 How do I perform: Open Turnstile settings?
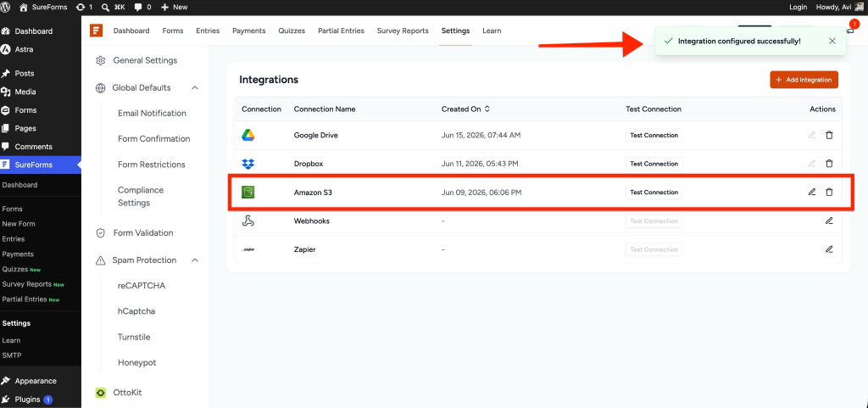[134, 337]
